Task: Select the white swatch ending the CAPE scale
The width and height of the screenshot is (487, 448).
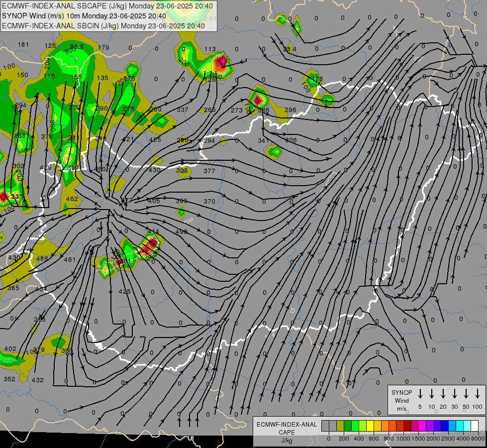Action: click(475, 426)
